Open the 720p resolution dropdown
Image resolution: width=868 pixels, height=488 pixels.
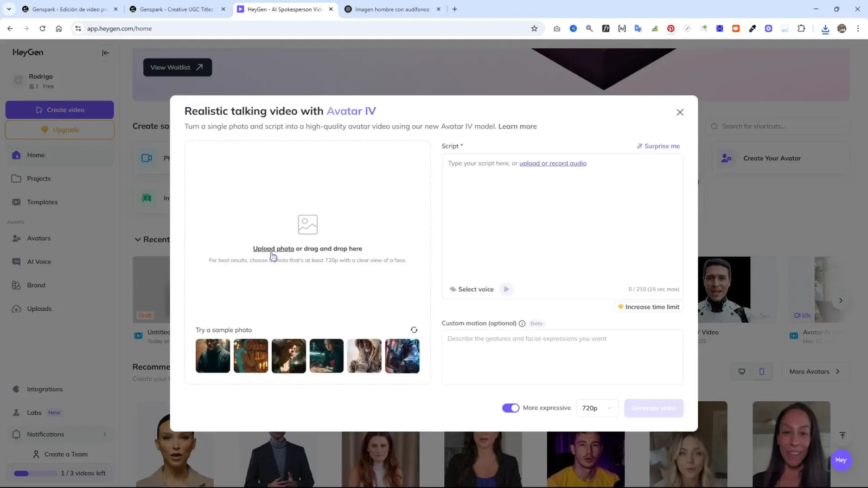tap(597, 408)
